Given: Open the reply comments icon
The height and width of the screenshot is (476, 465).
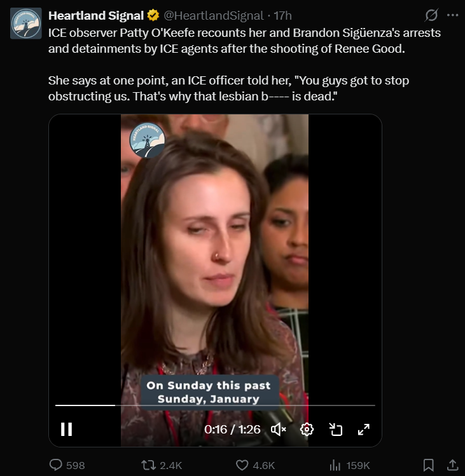Looking at the screenshot, I should coord(56,465).
